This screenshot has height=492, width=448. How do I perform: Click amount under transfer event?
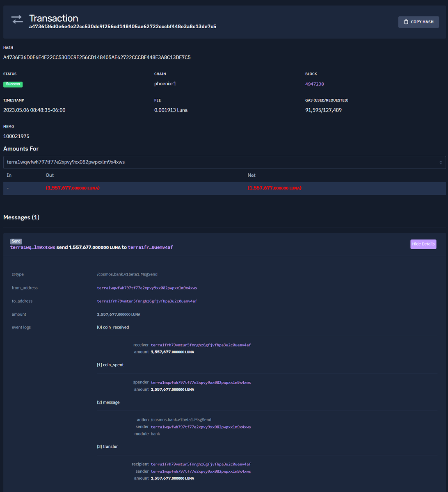(x=173, y=478)
